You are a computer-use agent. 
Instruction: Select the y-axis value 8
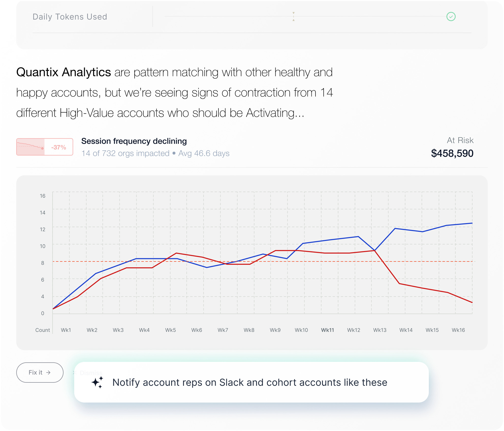click(x=43, y=263)
